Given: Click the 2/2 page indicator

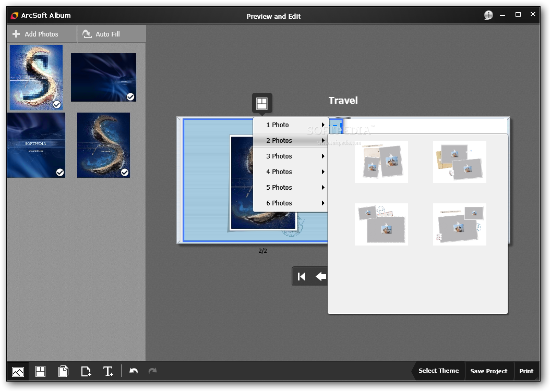Looking at the screenshot, I should [x=262, y=251].
